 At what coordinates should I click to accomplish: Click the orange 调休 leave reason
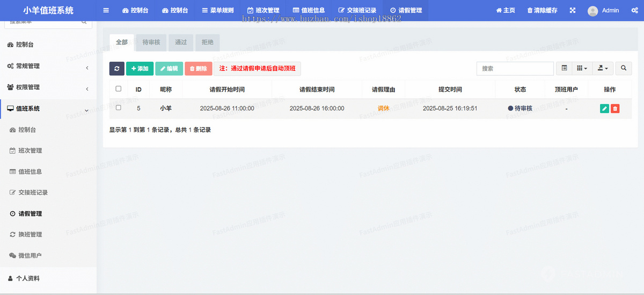[x=383, y=108]
